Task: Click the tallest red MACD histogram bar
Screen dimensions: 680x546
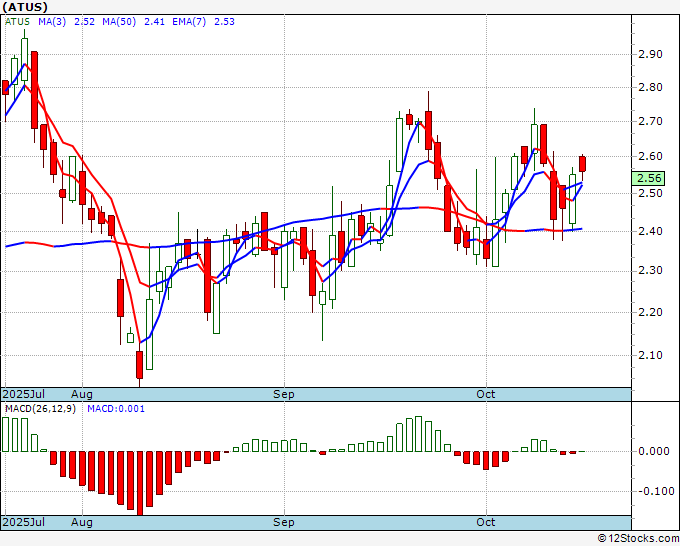Action: [x=140, y=483]
